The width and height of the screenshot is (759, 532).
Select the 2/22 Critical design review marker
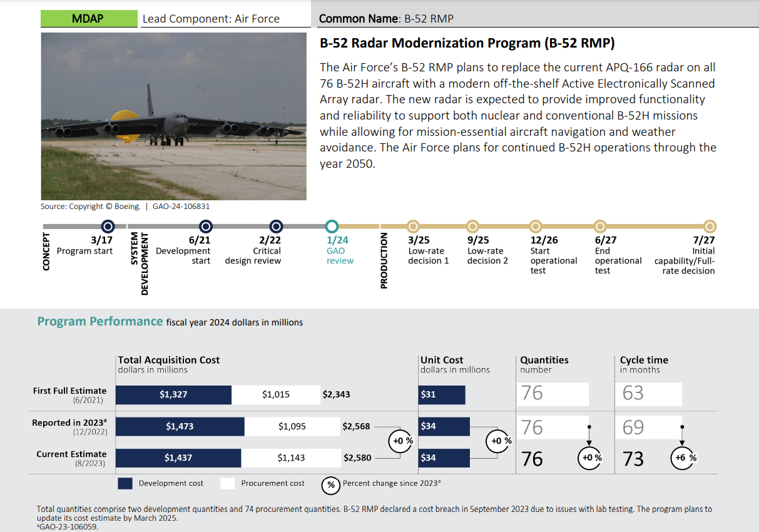(x=277, y=227)
